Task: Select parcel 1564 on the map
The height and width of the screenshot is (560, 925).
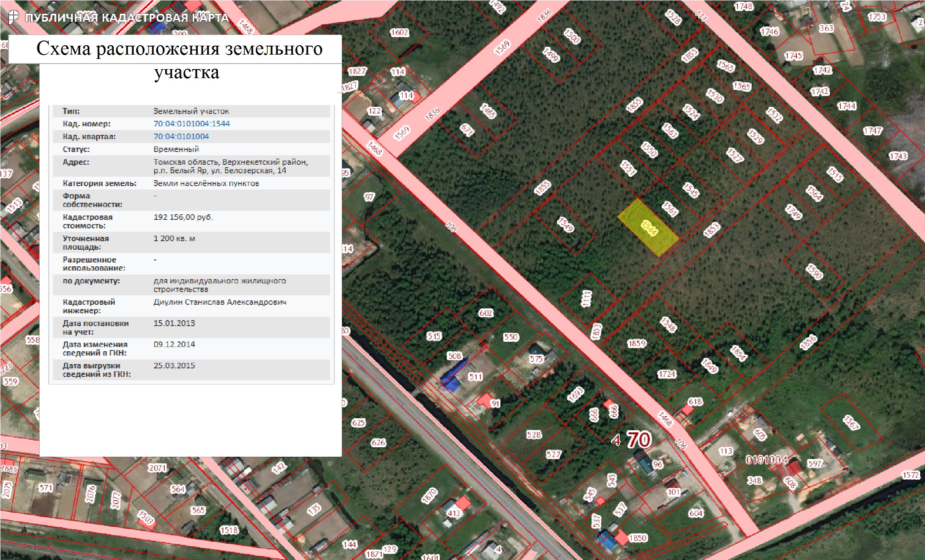Action: point(814,193)
